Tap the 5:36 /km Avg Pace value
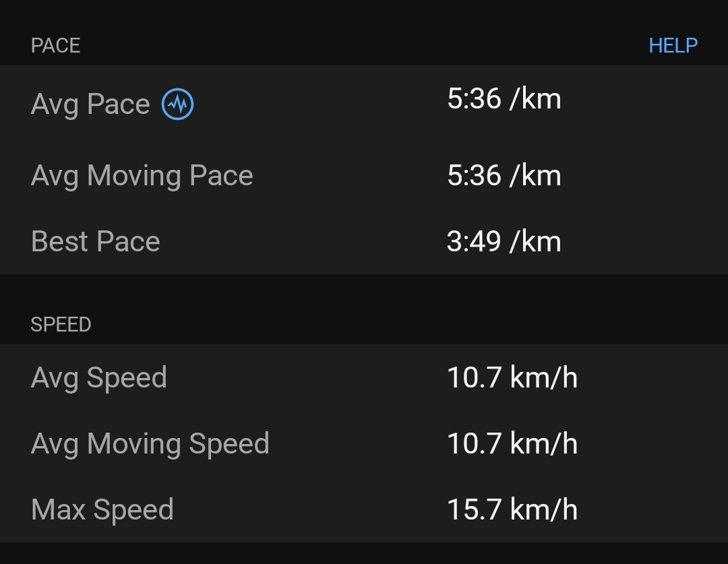 [x=504, y=99]
